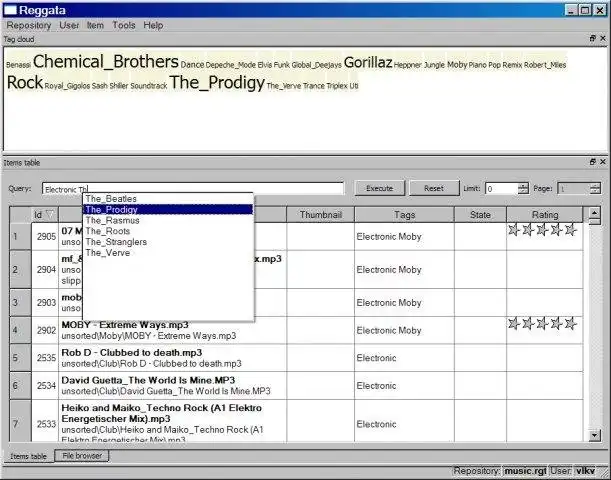Click 'MOBY - Extreme Ways.mp3' title
Image resolution: width=611 pixels, height=480 pixels.
[x=125, y=325]
